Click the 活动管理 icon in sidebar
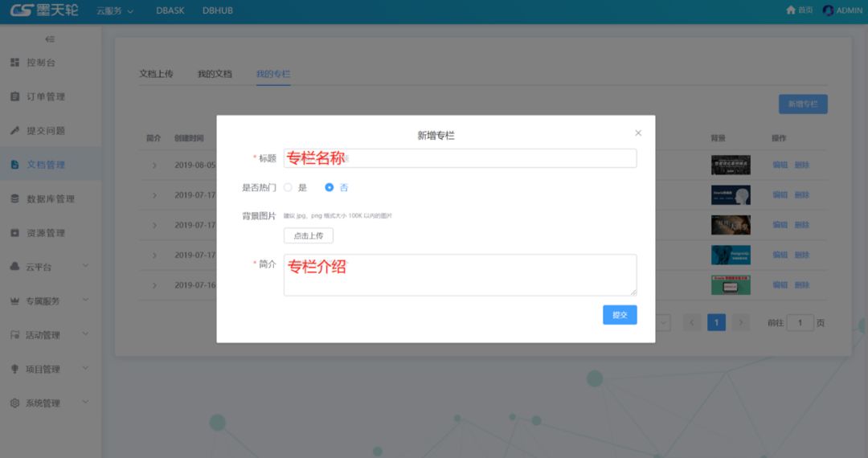Screen dimensions: 868x458 (15, 334)
